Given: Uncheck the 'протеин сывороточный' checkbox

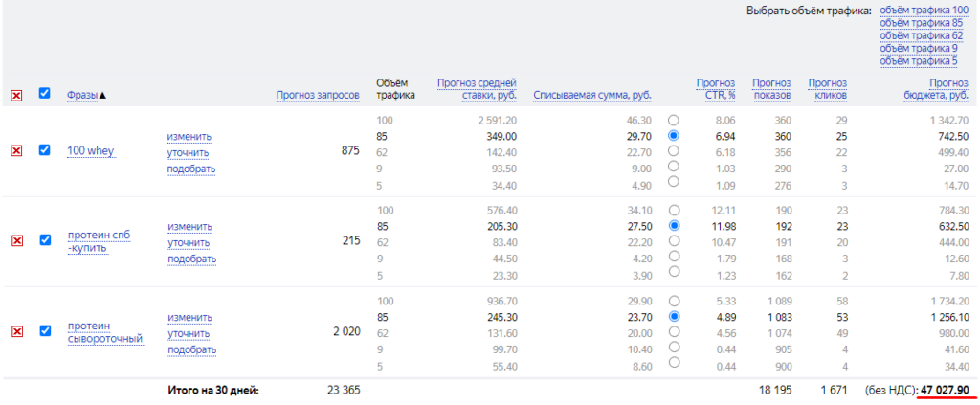Looking at the screenshot, I should pyautogui.click(x=44, y=330).
